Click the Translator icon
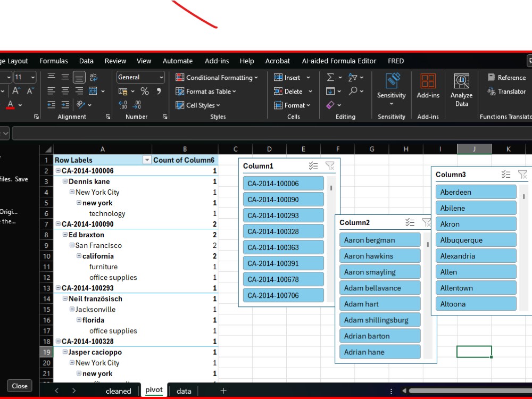Viewport: 532px width, 399px height. pos(491,92)
